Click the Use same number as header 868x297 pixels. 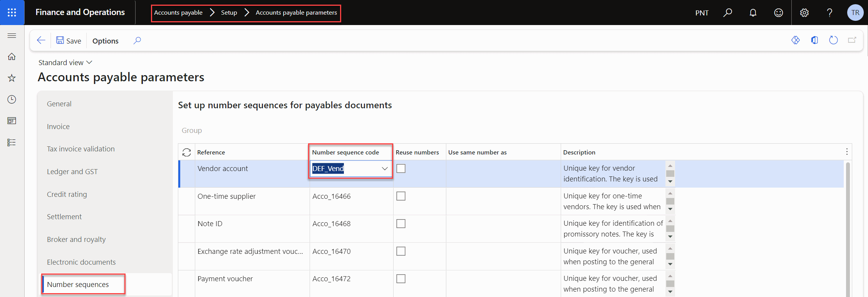pos(478,152)
